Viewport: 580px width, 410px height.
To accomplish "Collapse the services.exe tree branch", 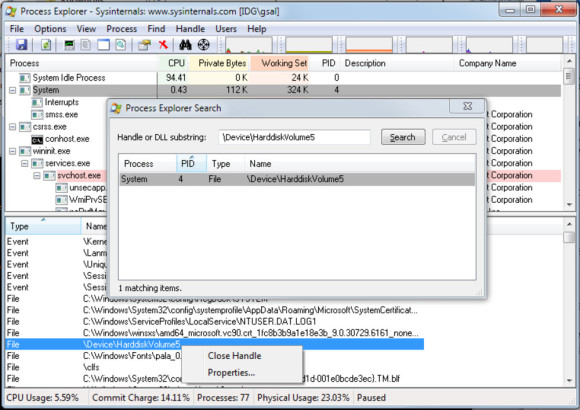I will click(x=25, y=163).
